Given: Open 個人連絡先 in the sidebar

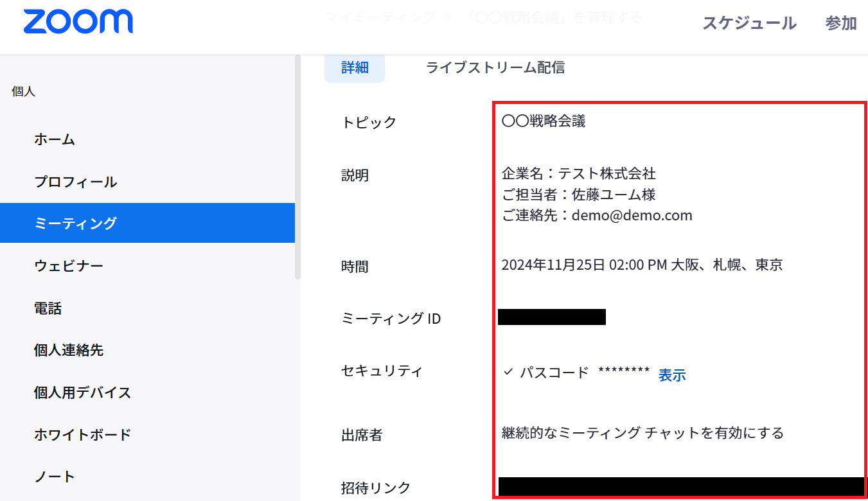Looking at the screenshot, I should coord(69,350).
